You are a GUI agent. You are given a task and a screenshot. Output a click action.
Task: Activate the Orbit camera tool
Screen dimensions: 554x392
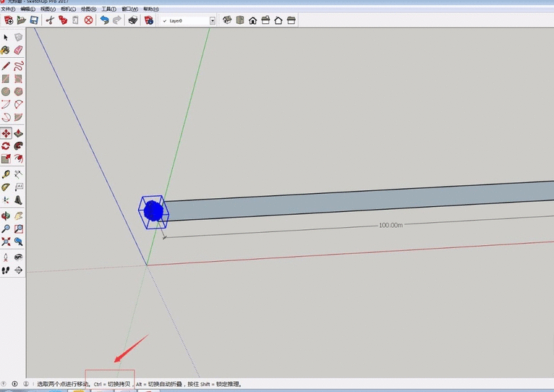click(6, 216)
